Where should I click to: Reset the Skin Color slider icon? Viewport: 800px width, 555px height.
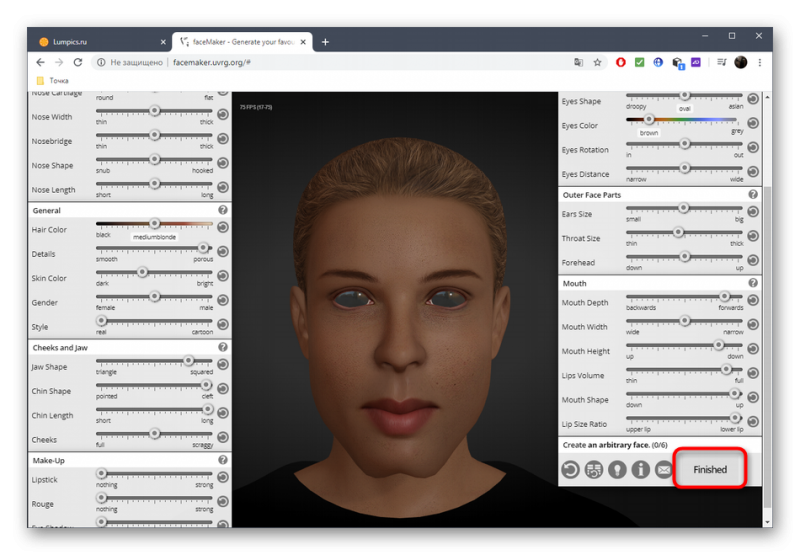pos(223,276)
